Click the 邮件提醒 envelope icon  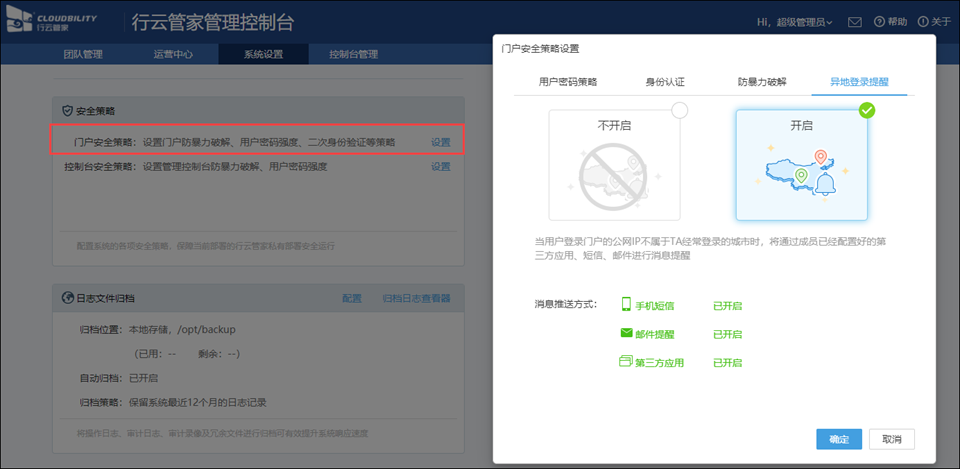point(626,333)
